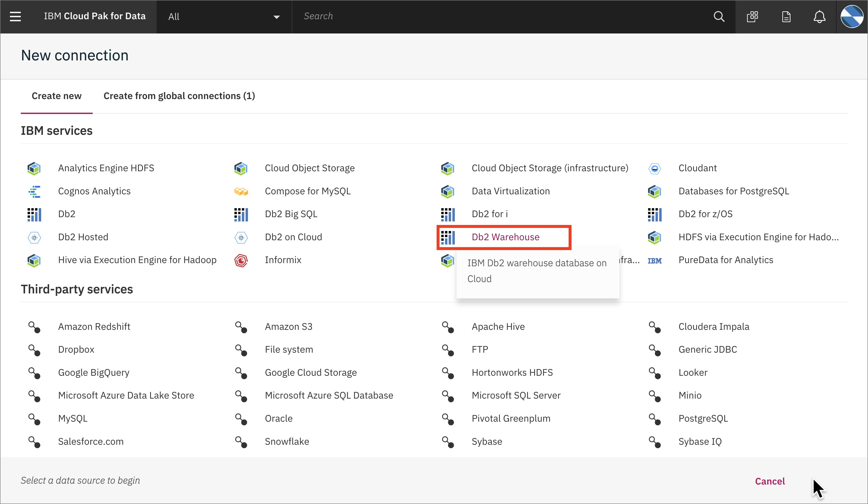Click the Dropbox connector icon
The height and width of the screenshot is (504, 868).
click(x=34, y=350)
